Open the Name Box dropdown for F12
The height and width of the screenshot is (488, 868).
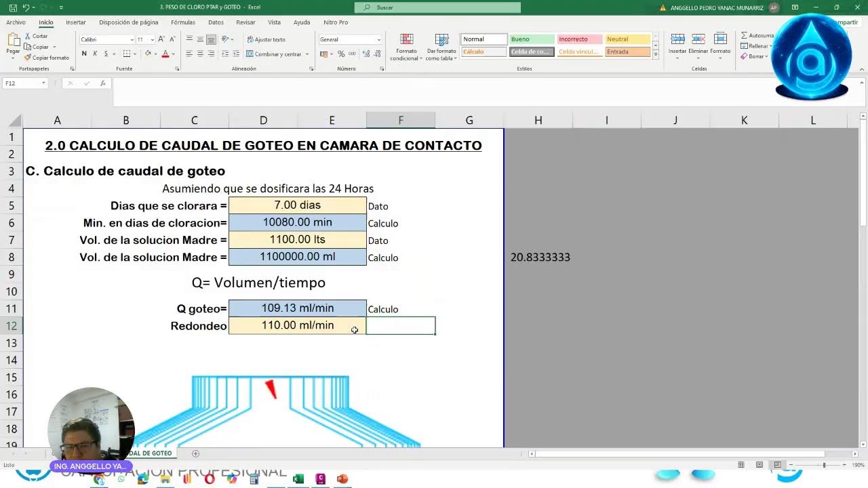[43, 83]
